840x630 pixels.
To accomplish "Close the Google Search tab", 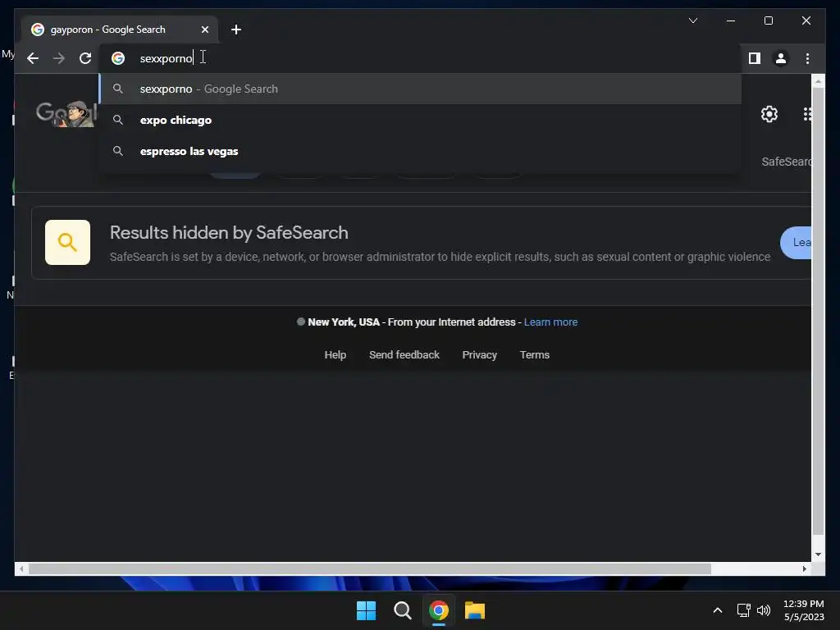I will pyautogui.click(x=204, y=30).
